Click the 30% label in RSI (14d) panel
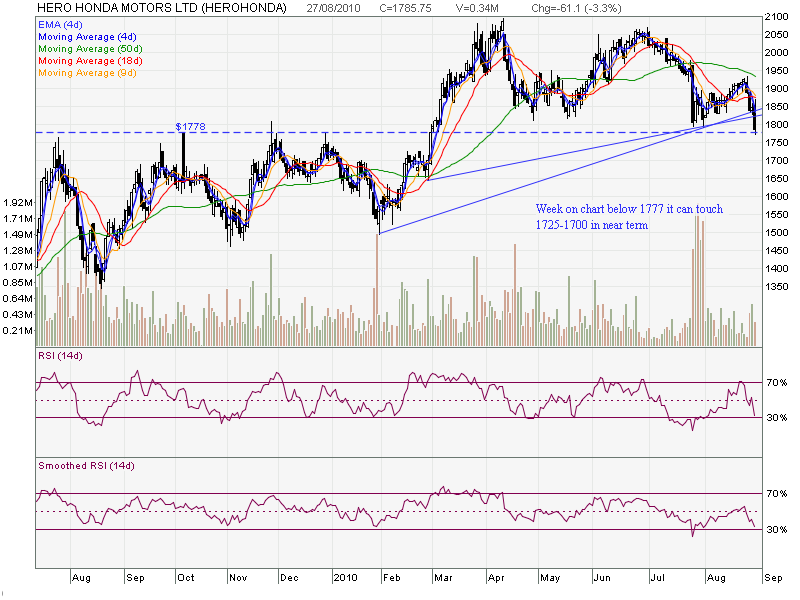The image size is (800, 600). [x=777, y=418]
